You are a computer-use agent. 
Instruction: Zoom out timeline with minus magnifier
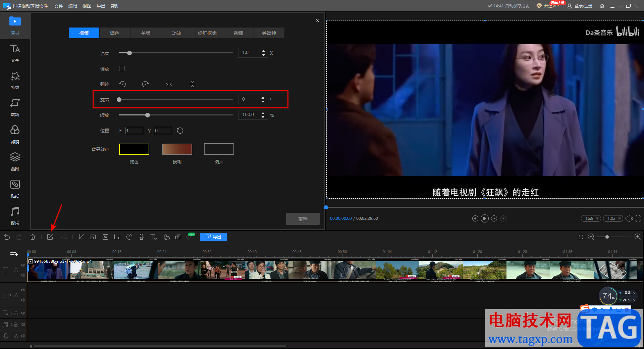[591, 237]
